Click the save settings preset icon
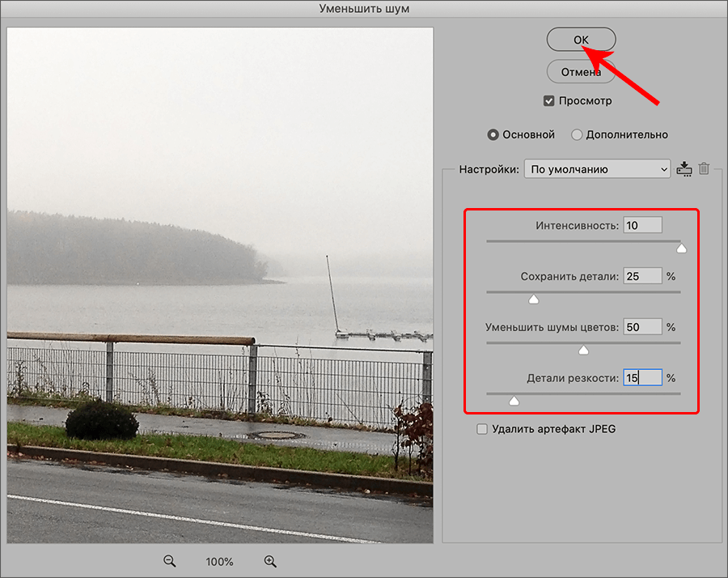Image resolution: width=728 pixels, height=578 pixels. click(x=684, y=169)
